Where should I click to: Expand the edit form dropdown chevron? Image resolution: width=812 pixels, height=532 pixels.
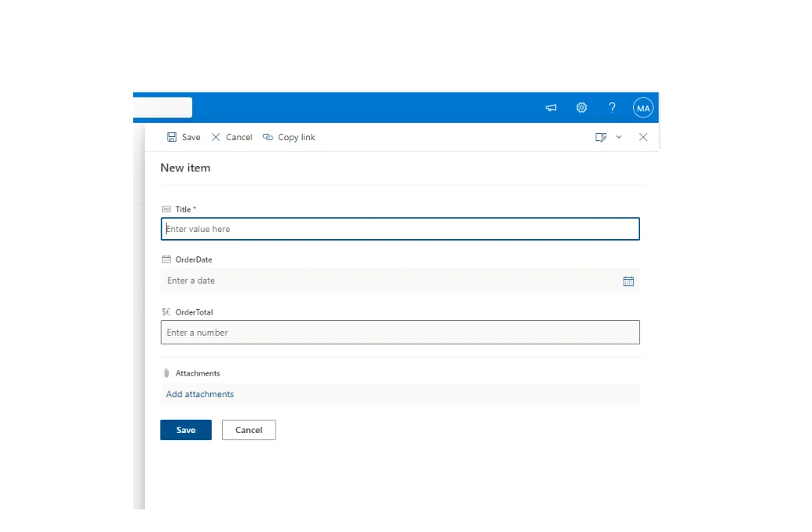(x=619, y=137)
